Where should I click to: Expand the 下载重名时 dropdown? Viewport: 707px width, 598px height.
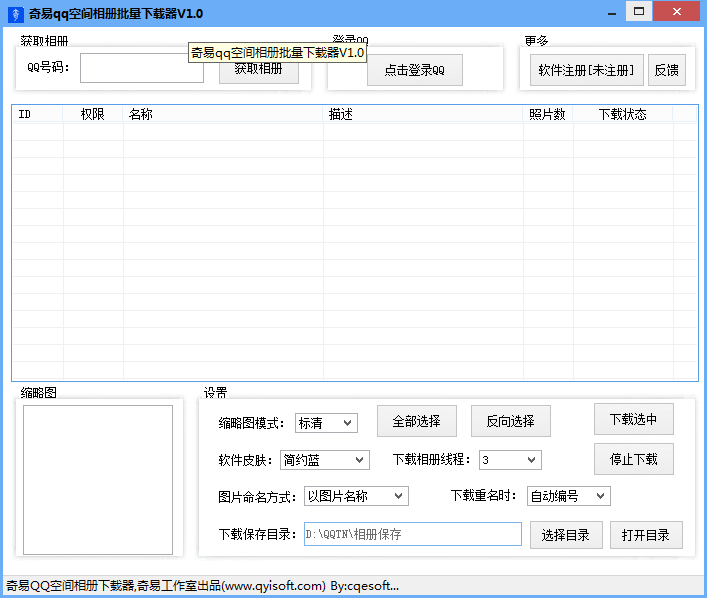coord(568,496)
